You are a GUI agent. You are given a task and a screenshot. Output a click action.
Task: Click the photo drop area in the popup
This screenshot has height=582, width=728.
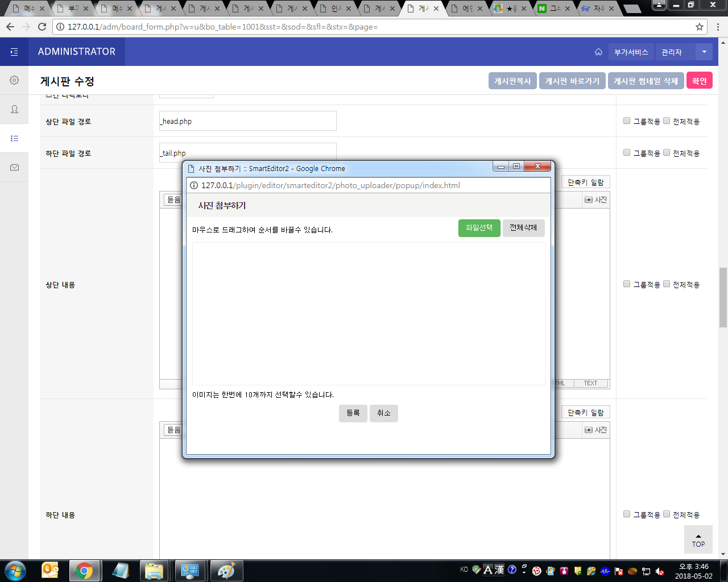[369, 314]
